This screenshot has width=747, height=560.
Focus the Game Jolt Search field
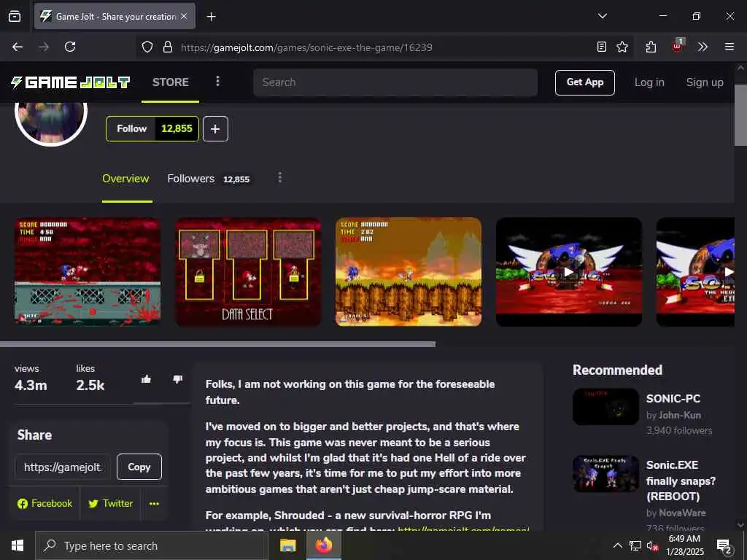tap(395, 82)
